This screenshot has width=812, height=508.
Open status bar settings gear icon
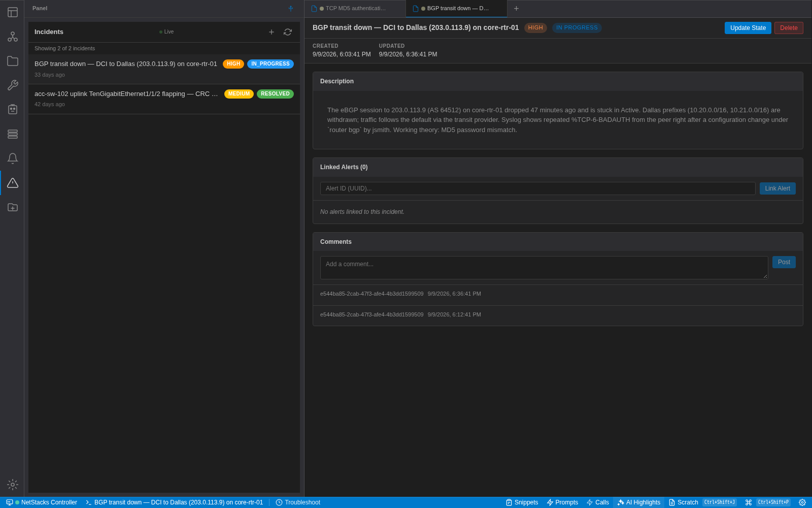point(802,502)
